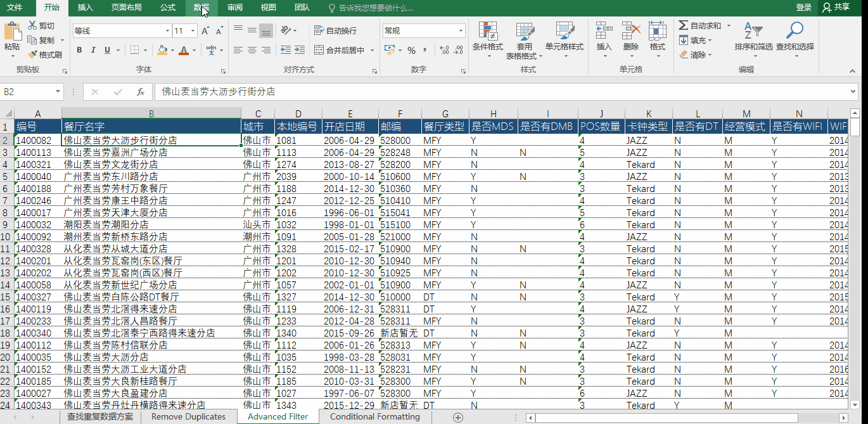The width and height of the screenshot is (868, 424).
Task: Open Format as Table (套用表格格式)
Action: coord(524,41)
